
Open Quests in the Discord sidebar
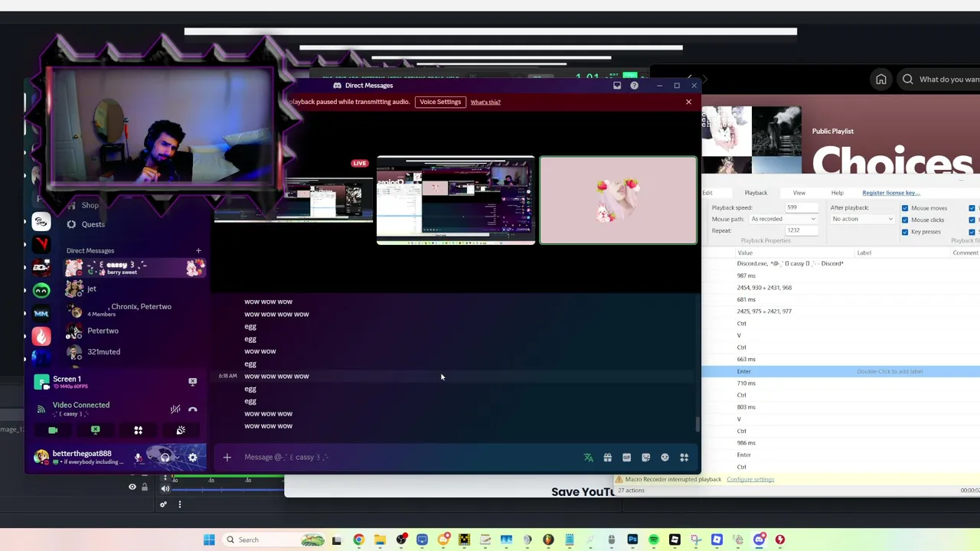pyautogui.click(x=86, y=224)
